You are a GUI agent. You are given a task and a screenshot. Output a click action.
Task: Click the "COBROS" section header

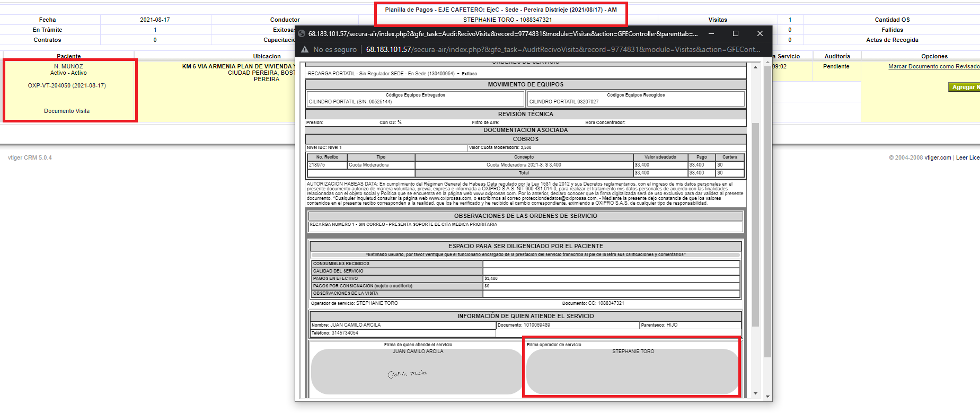pos(526,139)
